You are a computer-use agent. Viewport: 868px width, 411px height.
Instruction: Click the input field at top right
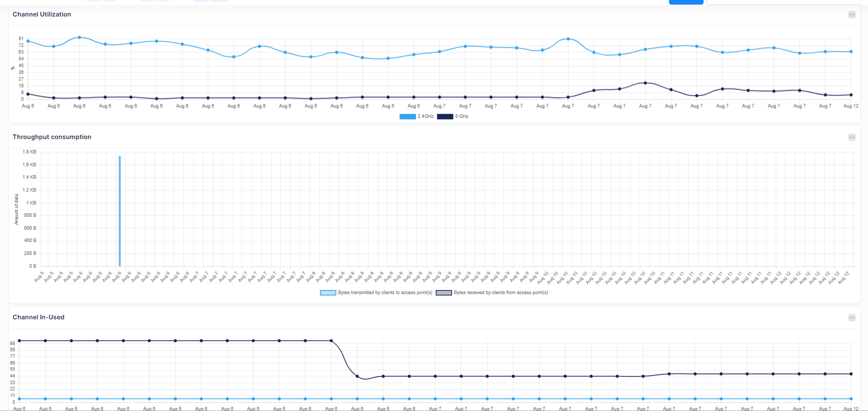point(782,2)
